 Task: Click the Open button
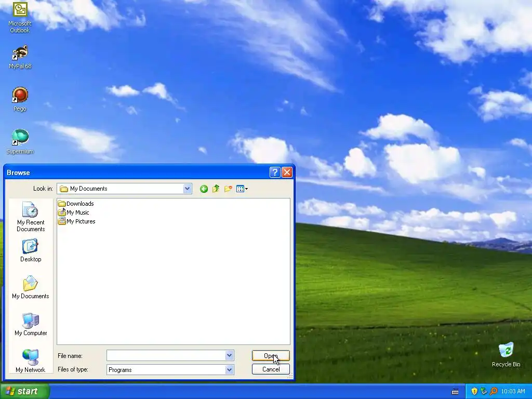[271, 355]
